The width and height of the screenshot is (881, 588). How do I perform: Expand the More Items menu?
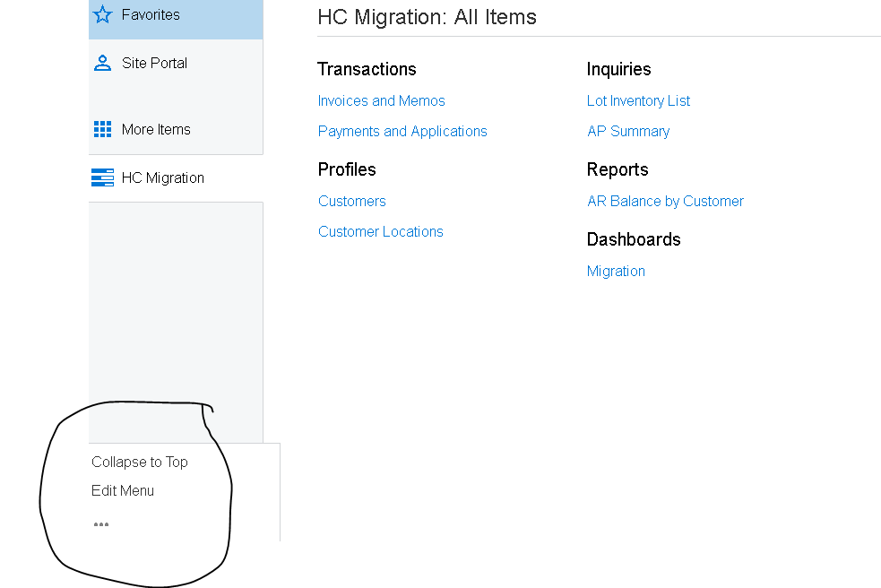[x=156, y=129]
